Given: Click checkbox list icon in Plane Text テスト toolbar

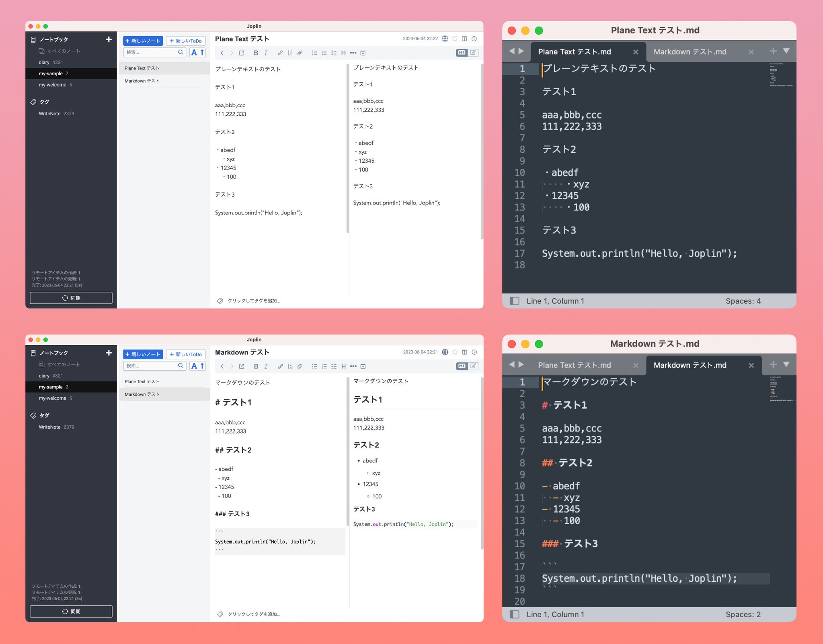Looking at the screenshot, I should click(334, 53).
